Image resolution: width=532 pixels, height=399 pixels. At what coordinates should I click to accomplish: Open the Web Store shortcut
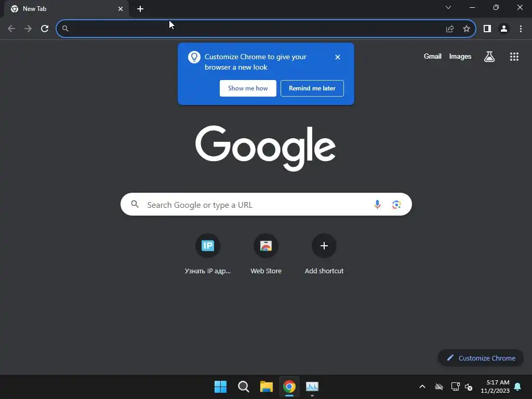tap(266, 254)
